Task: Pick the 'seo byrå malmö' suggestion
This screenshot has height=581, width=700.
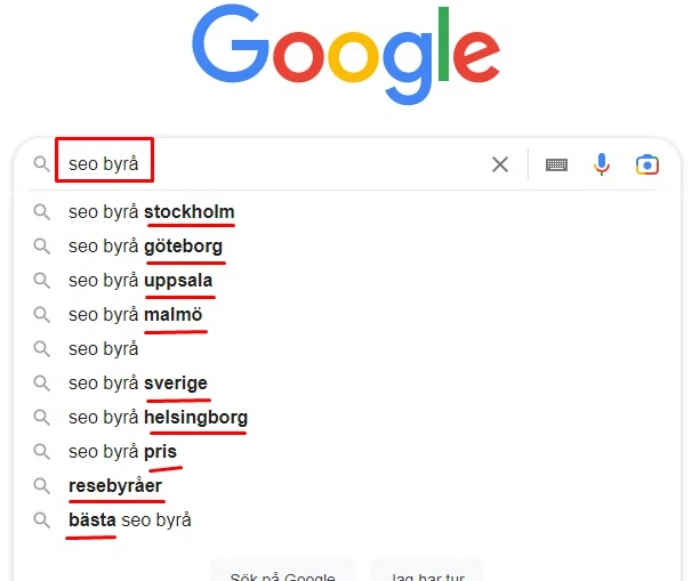Action: coord(135,315)
